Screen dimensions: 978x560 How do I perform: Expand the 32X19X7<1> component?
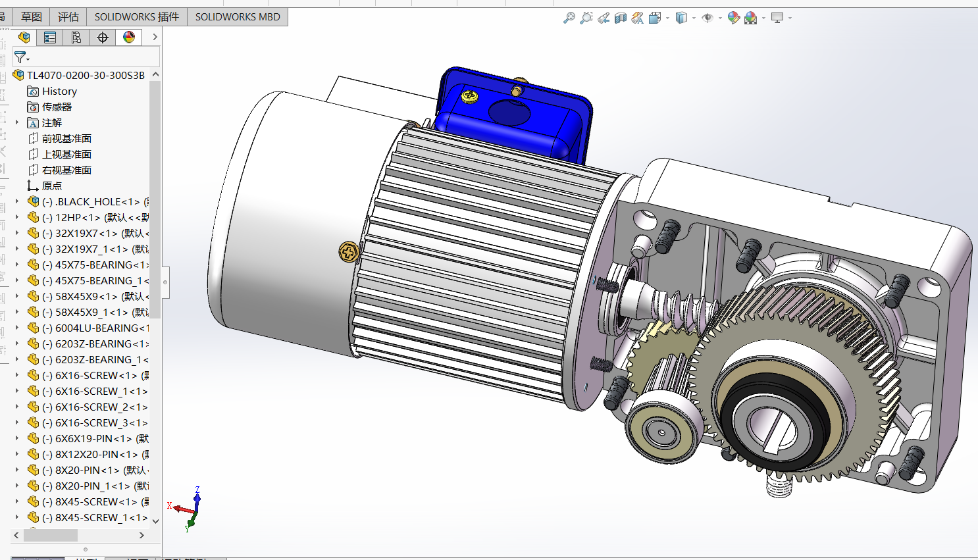click(17, 233)
